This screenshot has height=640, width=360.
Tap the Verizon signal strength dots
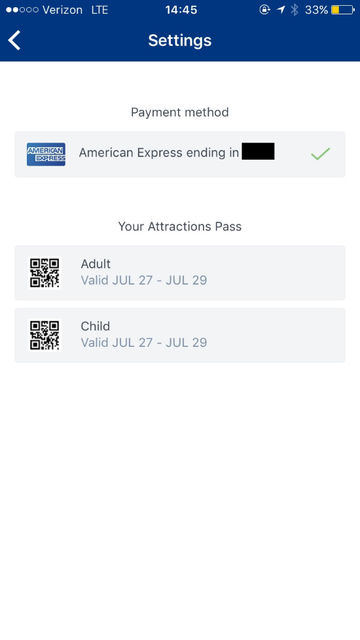(22, 10)
